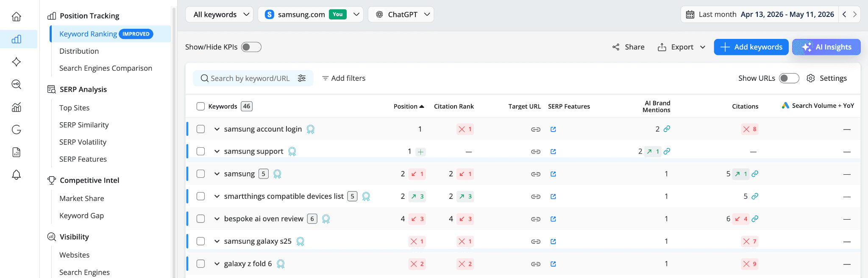This screenshot has width=868, height=278.
Task: Click citation link icon for smartthings compatible devices list
Action: (x=755, y=196)
